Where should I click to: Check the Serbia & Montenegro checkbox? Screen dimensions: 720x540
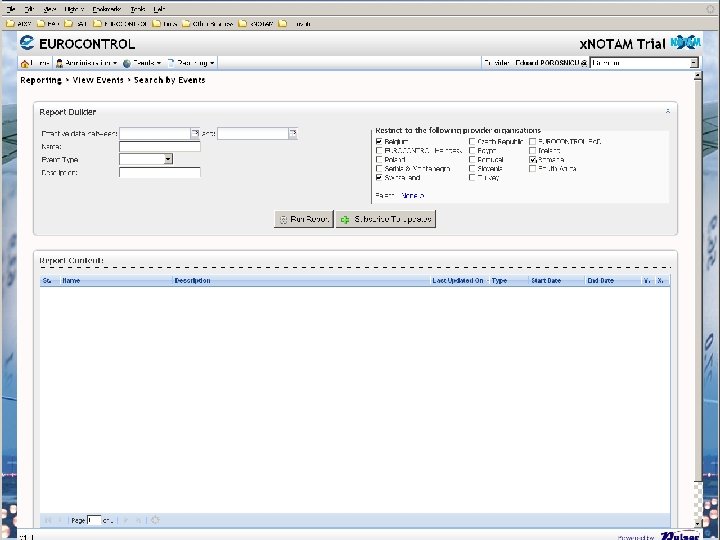(x=379, y=169)
